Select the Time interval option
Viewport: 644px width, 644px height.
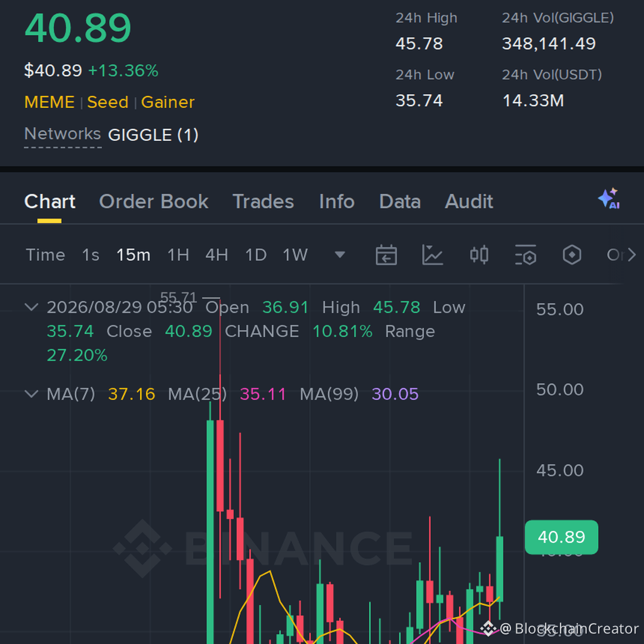tap(45, 255)
